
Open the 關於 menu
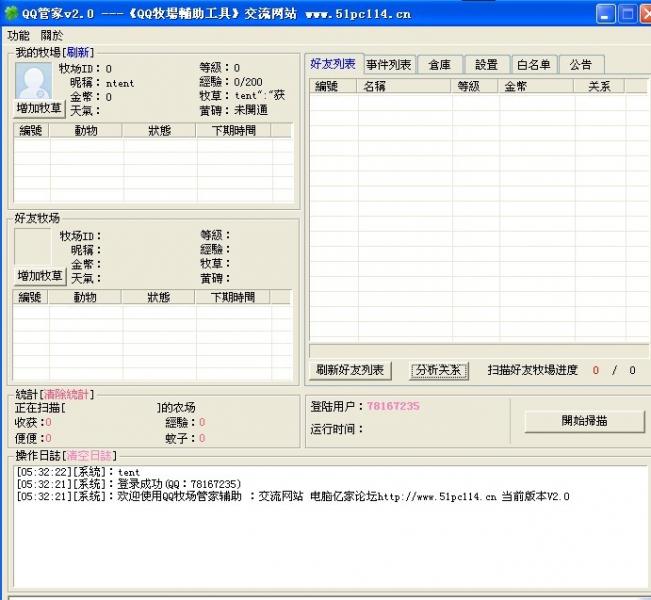[x=52, y=36]
